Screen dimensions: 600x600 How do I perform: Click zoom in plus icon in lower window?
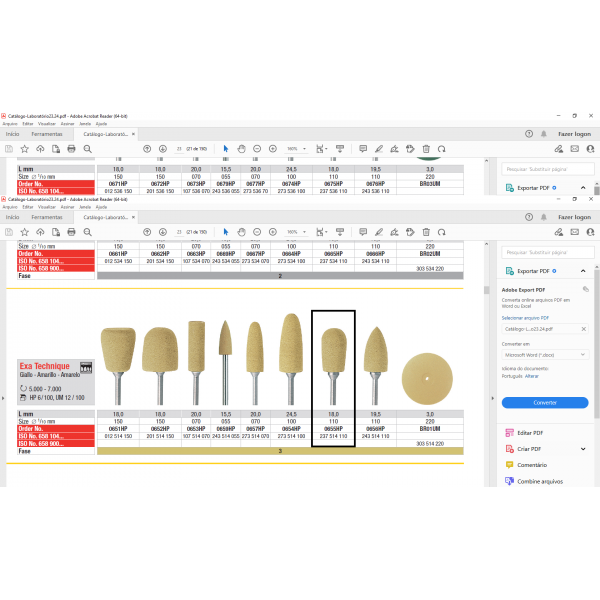click(273, 232)
